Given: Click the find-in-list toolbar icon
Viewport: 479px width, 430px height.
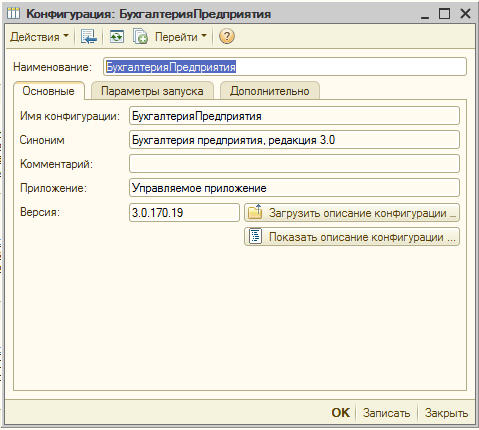Looking at the screenshot, I should click(89, 37).
